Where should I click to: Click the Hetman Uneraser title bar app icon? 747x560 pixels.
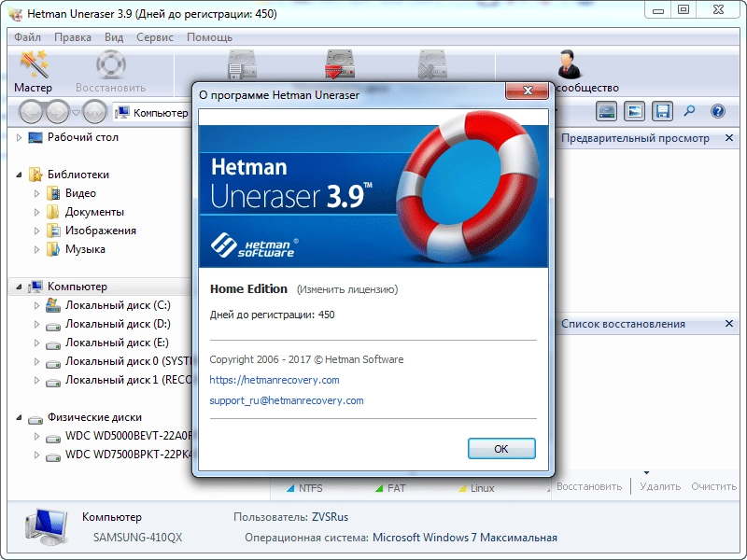(x=15, y=13)
